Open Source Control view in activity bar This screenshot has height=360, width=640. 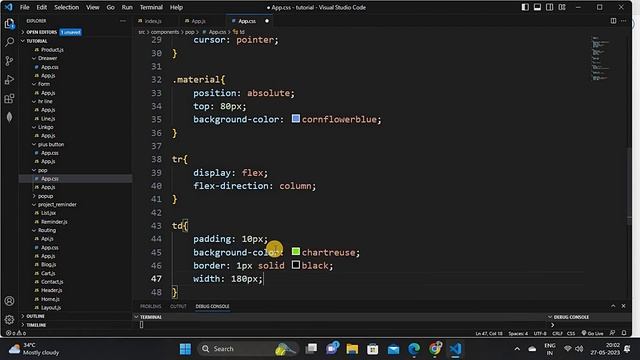click(x=9, y=61)
